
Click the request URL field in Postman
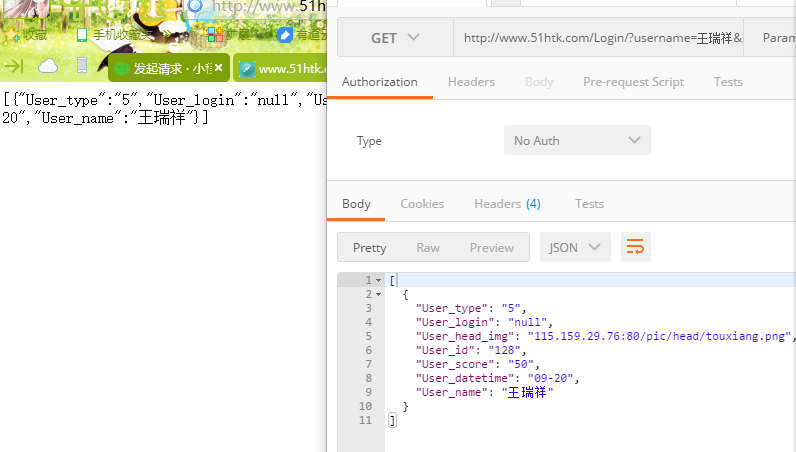click(x=599, y=38)
